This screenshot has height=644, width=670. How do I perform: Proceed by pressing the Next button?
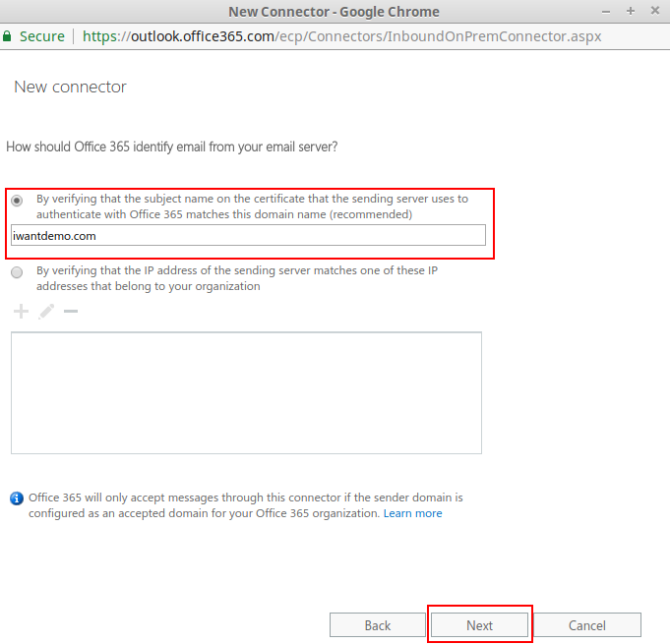tap(480, 625)
